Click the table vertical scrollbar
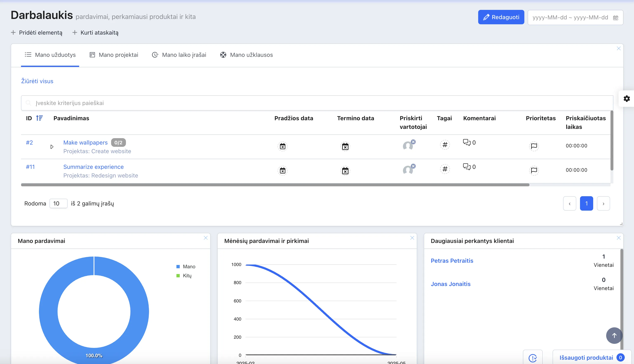Image resolution: width=634 pixels, height=364 pixels. click(x=612, y=140)
